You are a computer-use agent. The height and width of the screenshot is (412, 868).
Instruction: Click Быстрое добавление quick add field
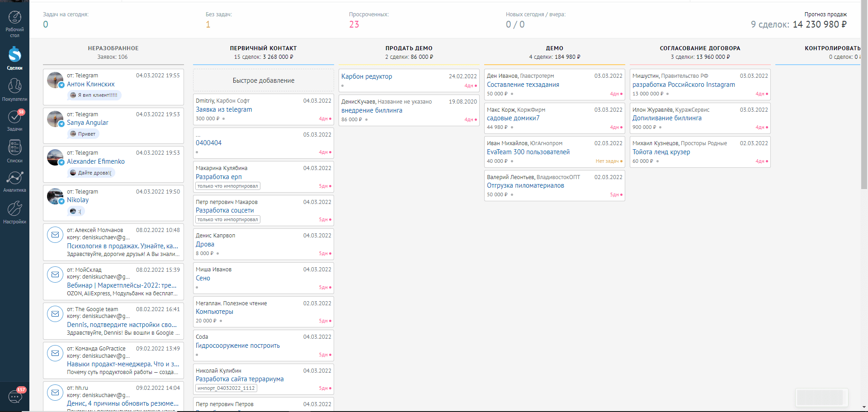pyautogui.click(x=264, y=80)
